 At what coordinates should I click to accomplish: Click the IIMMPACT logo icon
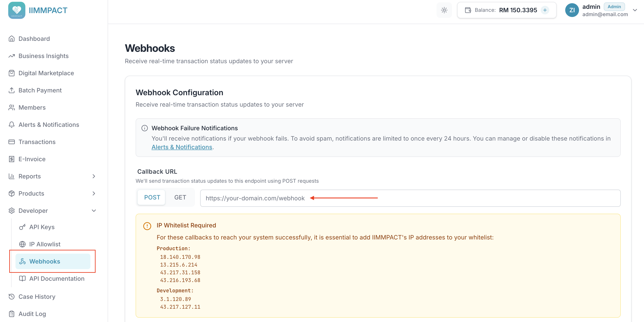pos(17,10)
